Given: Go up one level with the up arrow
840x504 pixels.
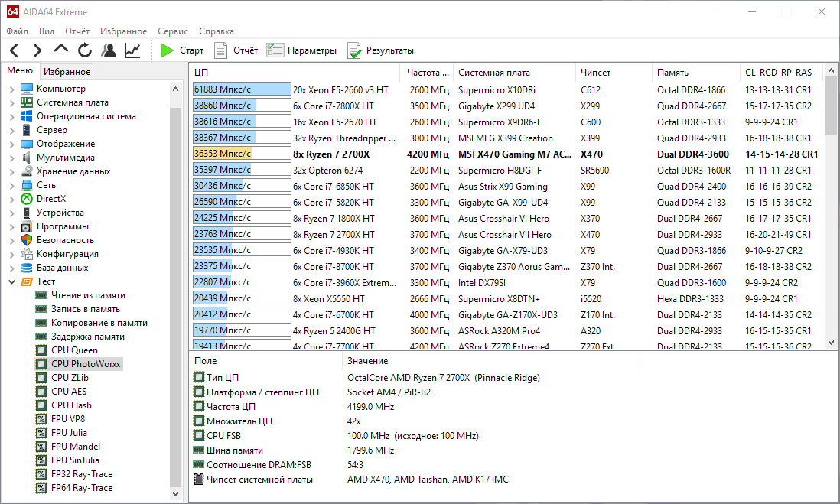Looking at the screenshot, I should point(61,49).
